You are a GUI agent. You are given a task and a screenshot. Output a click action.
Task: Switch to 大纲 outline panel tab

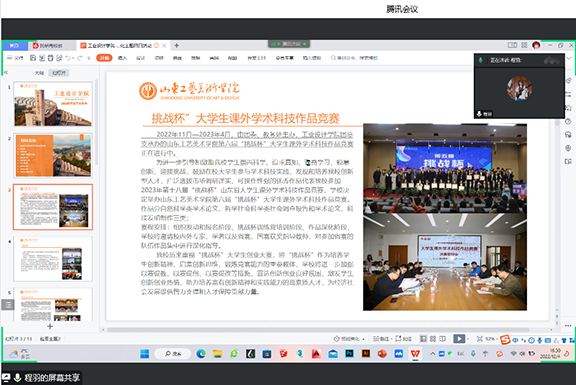tap(40, 73)
